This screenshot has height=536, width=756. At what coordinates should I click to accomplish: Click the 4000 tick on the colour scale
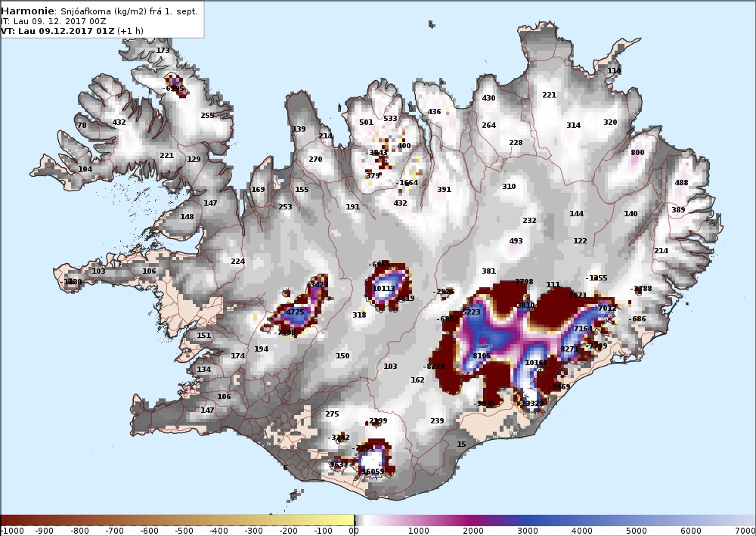(x=582, y=531)
